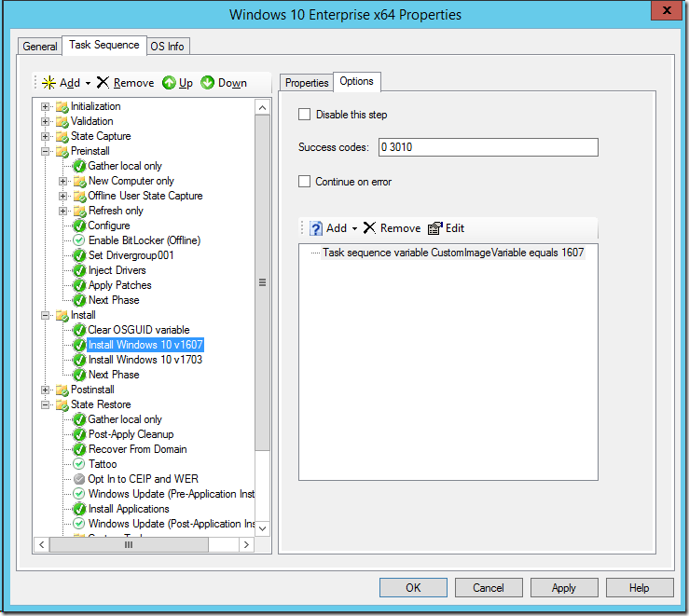Expand the Validation group

(x=45, y=122)
